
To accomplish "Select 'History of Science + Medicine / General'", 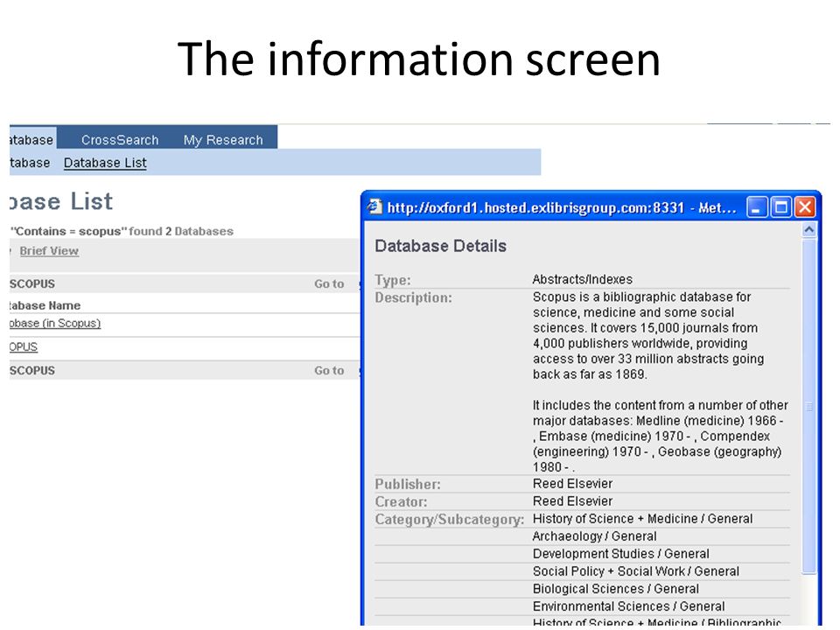I will click(x=642, y=519).
